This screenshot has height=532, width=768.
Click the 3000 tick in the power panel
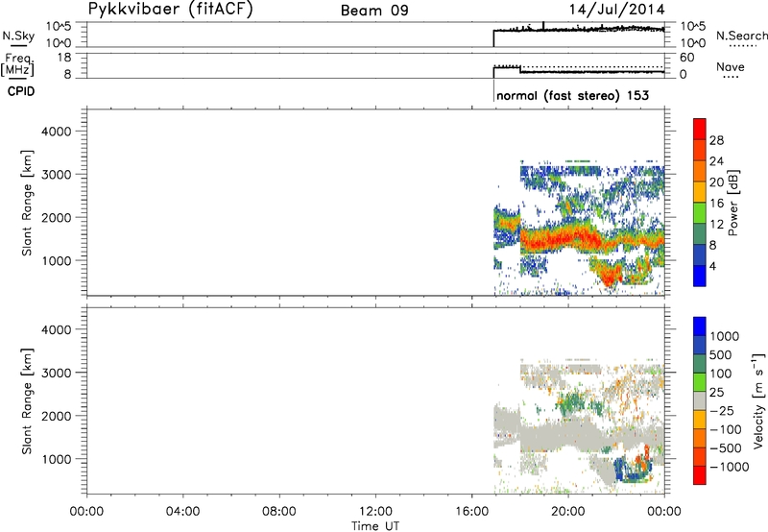click(57, 175)
